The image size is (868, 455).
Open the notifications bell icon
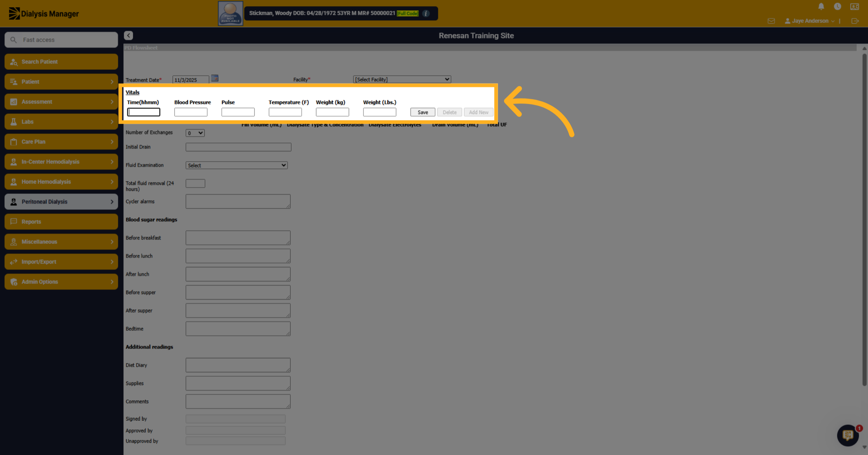click(821, 7)
